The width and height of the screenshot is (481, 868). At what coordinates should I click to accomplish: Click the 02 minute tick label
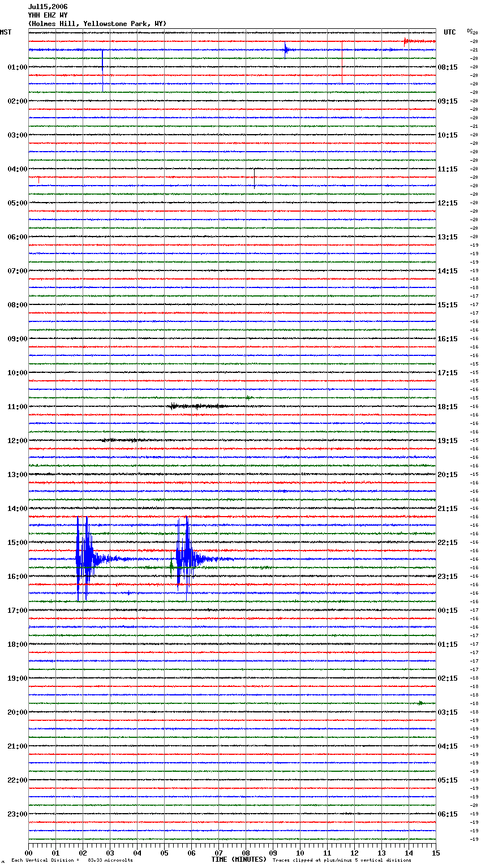coord(83,853)
